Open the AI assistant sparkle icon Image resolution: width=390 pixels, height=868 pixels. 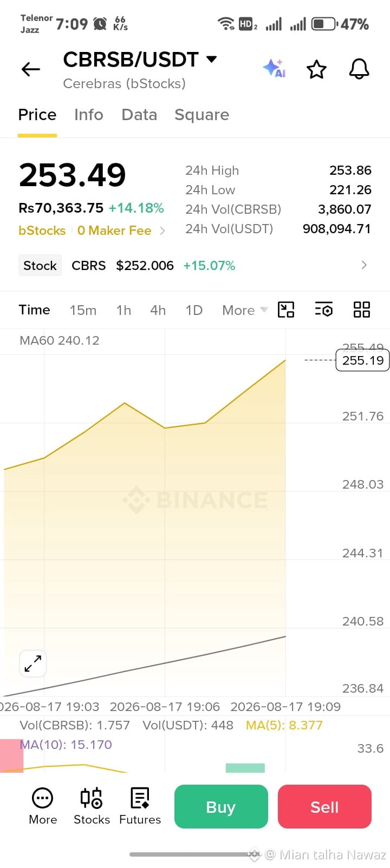(274, 68)
